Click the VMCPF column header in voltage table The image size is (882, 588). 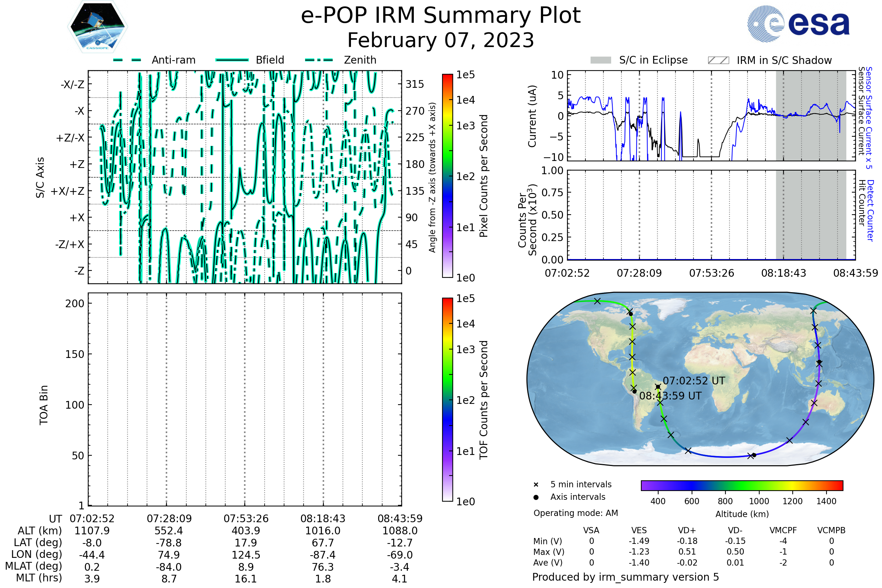click(x=783, y=530)
